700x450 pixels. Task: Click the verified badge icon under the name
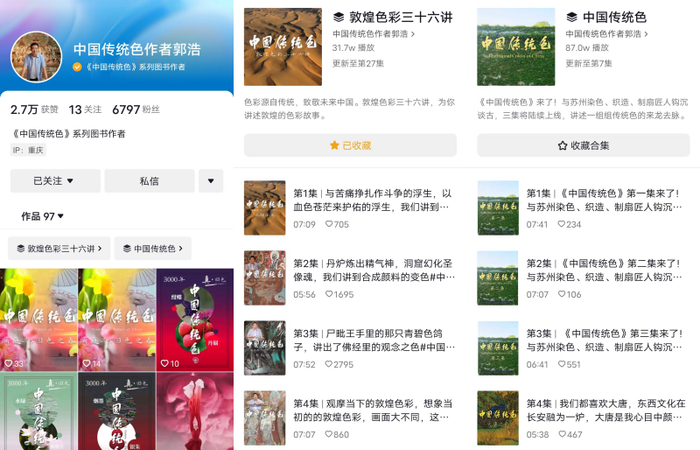(x=77, y=67)
